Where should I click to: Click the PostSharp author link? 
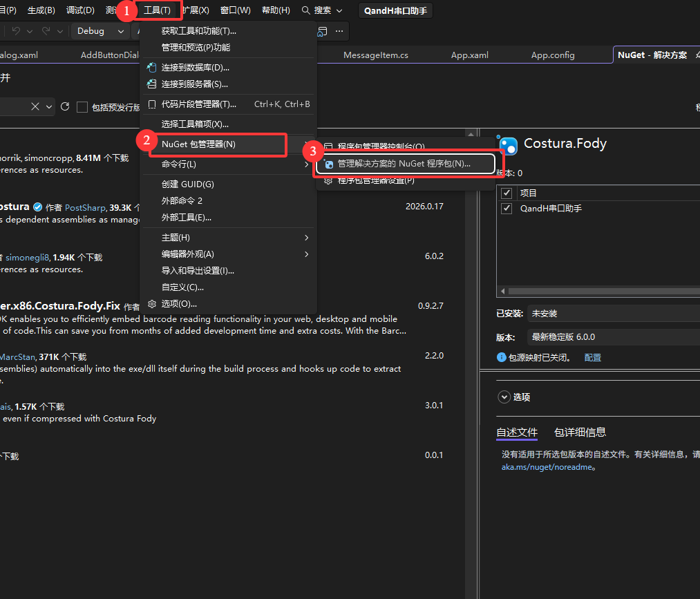click(x=85, y=207)
